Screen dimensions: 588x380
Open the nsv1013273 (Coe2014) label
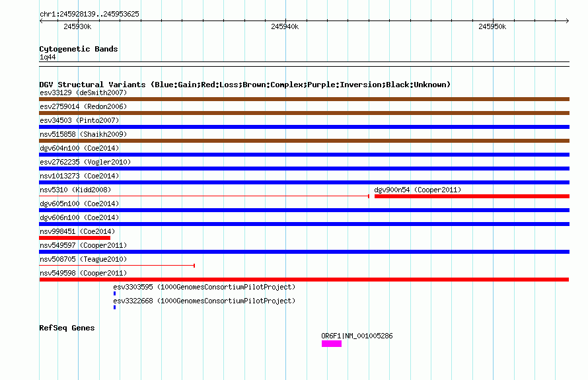coord(79,176)
